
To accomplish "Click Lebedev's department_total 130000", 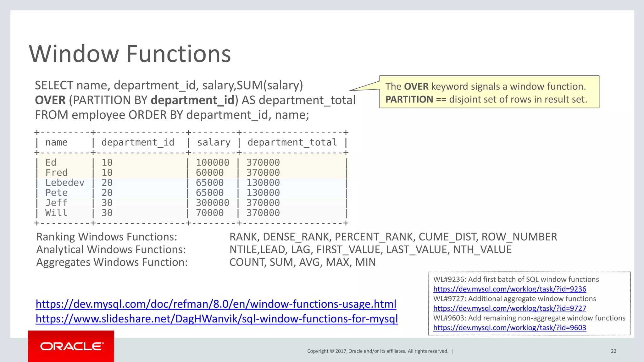I will [x=263, y=183].
